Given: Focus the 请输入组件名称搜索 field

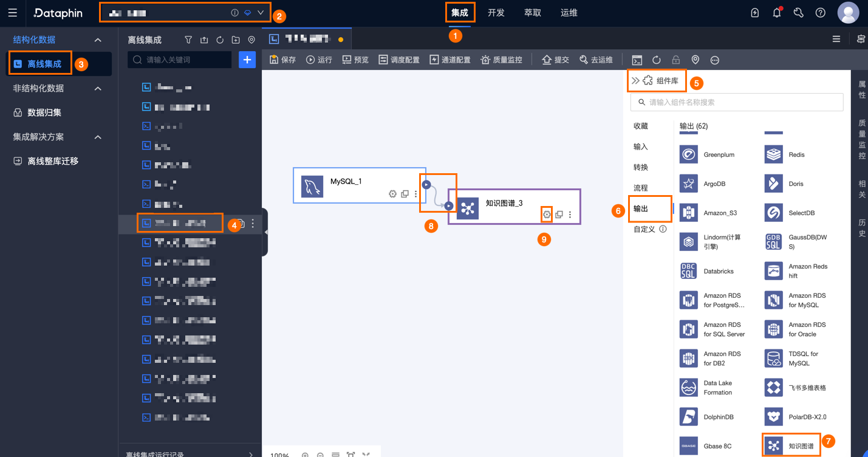Looking at the screenshot, I should (x=737, y=102).
